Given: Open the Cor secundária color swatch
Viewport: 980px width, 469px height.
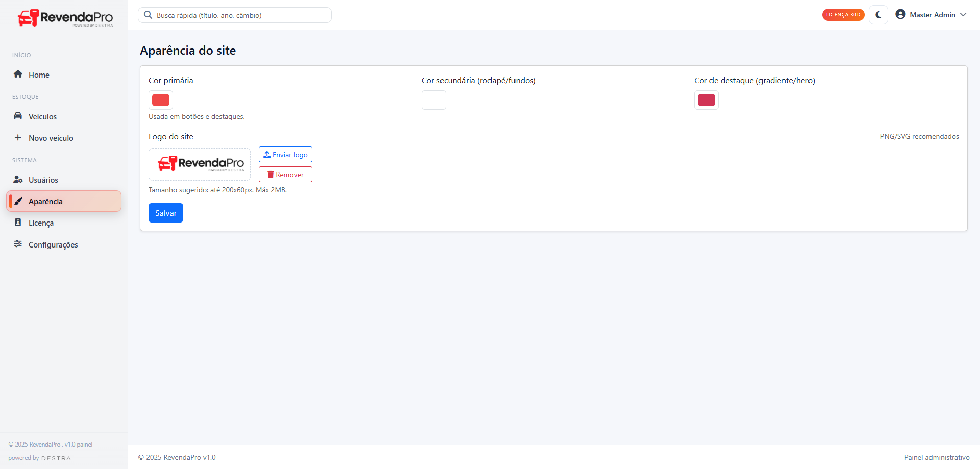Looking at the screenshot, I should coord(433,100).
